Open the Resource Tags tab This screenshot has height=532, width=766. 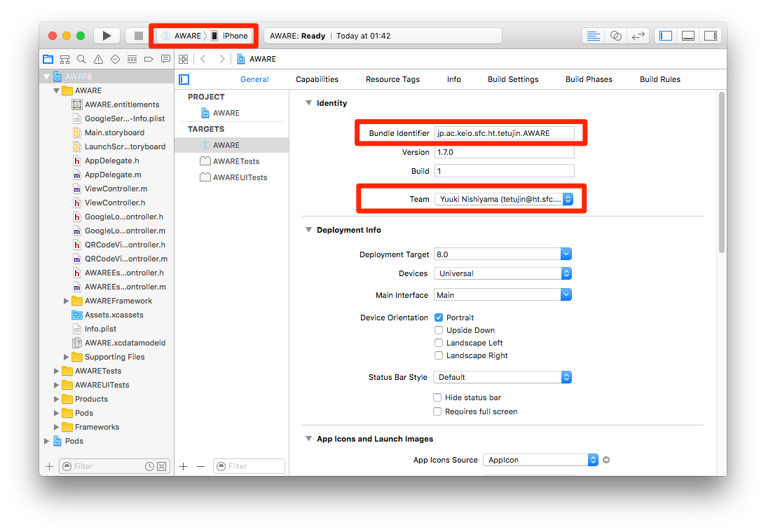[x=392, y=79]
